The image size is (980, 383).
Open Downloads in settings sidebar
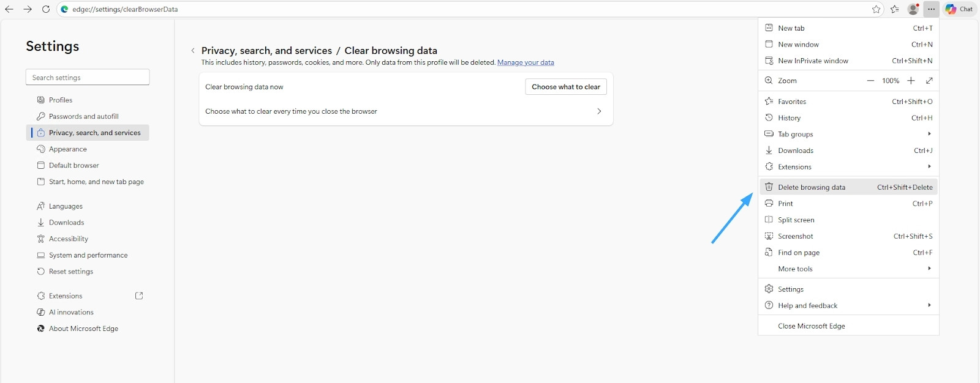coord(88,223)
